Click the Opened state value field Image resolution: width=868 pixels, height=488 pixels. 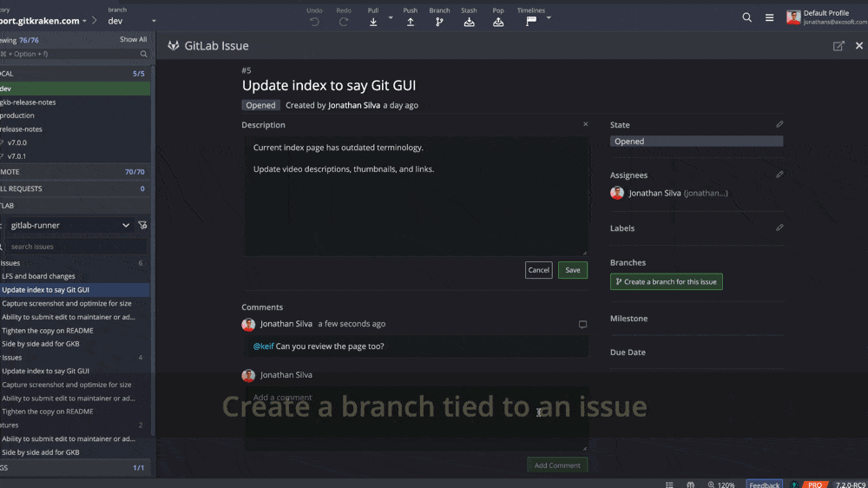(696, 142)
